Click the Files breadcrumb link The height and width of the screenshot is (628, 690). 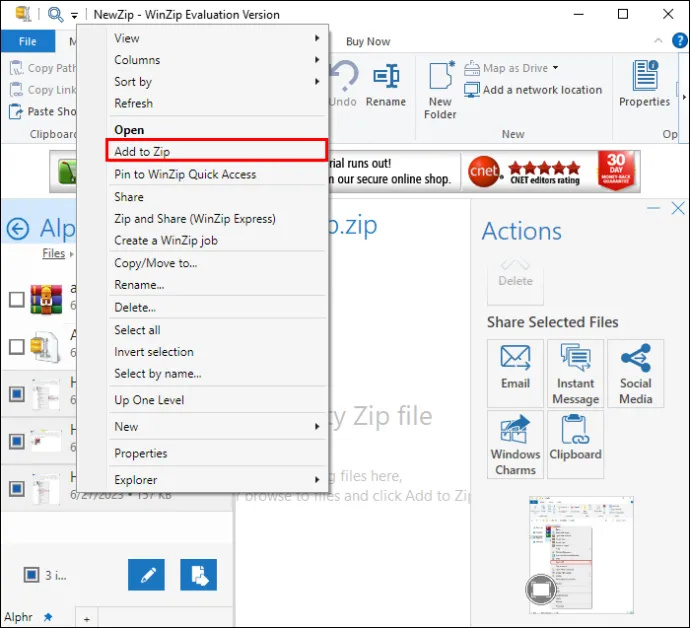(54, 253)
